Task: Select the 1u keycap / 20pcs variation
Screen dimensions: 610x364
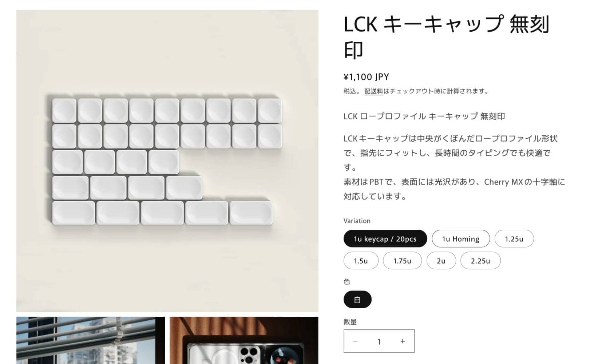Action: click(x=385, y=239)
